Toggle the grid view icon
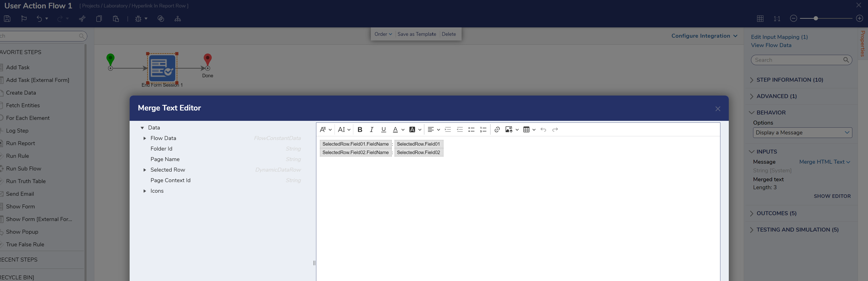 [x=760, y=19]
